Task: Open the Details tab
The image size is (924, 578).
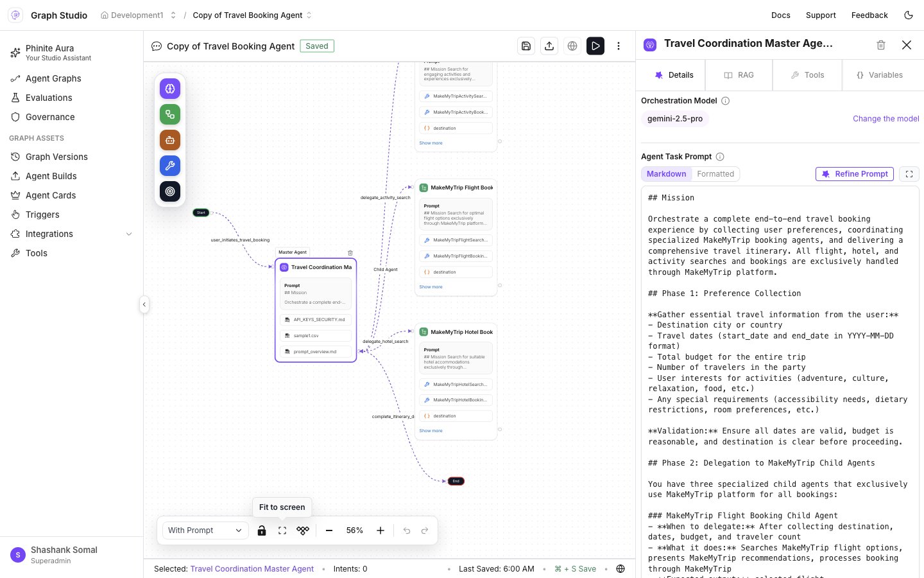Action: click(673, 75)
